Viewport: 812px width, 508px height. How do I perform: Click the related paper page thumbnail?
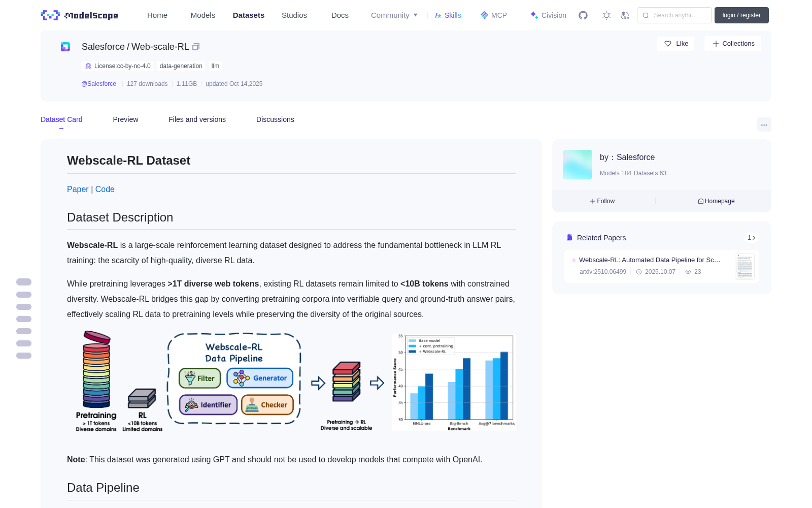745,266
